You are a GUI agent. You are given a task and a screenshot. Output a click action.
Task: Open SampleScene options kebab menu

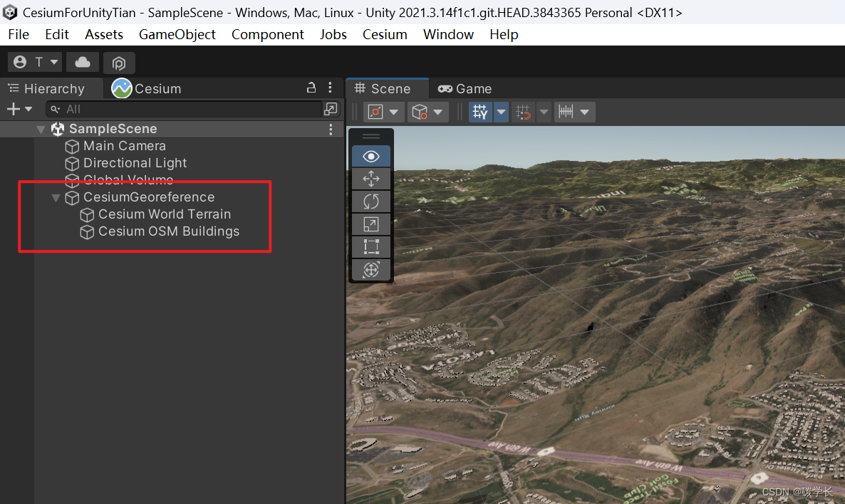click(x=331, y=130)
